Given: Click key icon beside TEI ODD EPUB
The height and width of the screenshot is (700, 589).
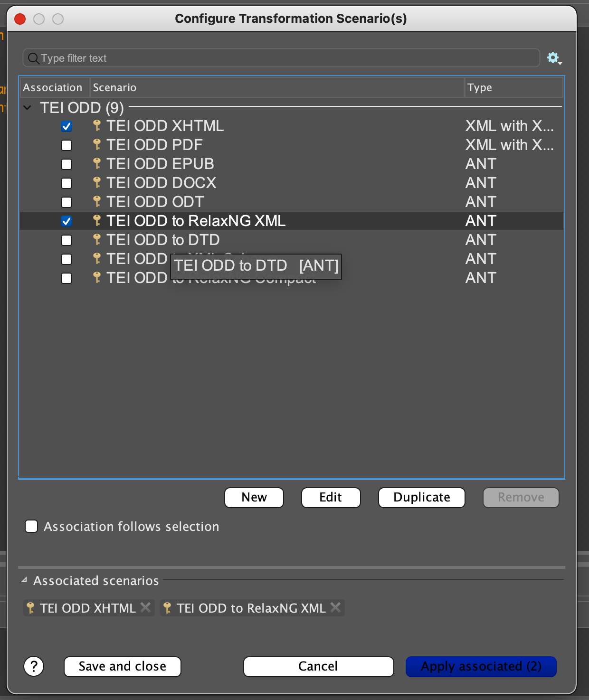Looking at the screenshot, I should [97, 164].
